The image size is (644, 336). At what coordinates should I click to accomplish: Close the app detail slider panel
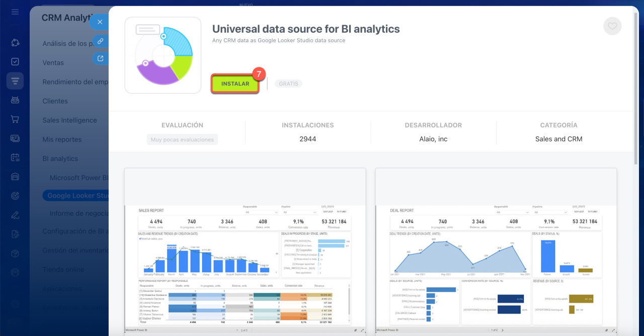pyautogui.click(x=100, y=22)
